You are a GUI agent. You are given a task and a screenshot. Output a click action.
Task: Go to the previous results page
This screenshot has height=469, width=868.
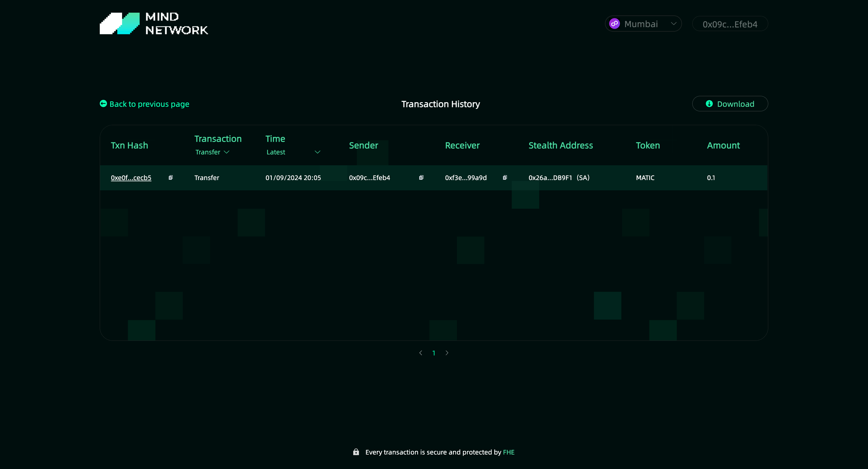(420, 353)
